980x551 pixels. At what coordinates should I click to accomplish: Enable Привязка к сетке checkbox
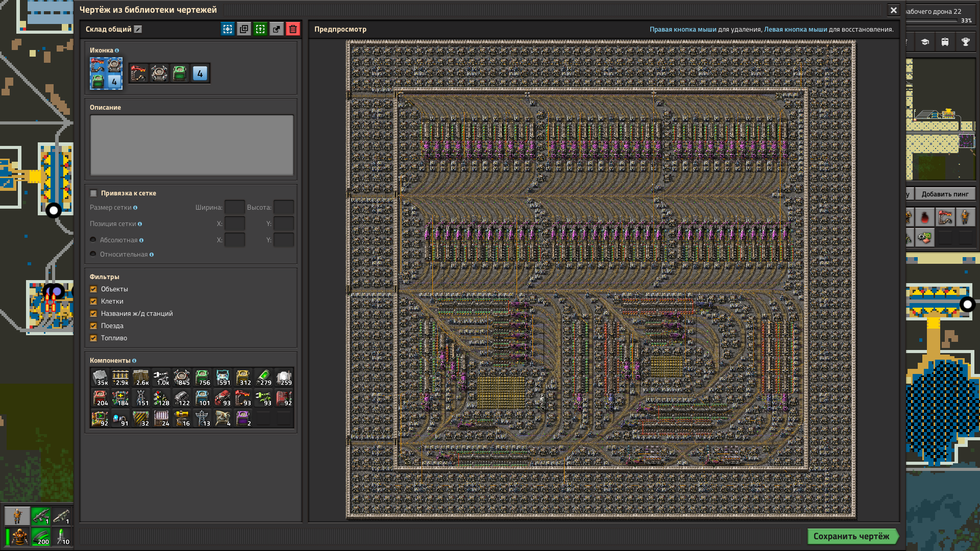93,193
